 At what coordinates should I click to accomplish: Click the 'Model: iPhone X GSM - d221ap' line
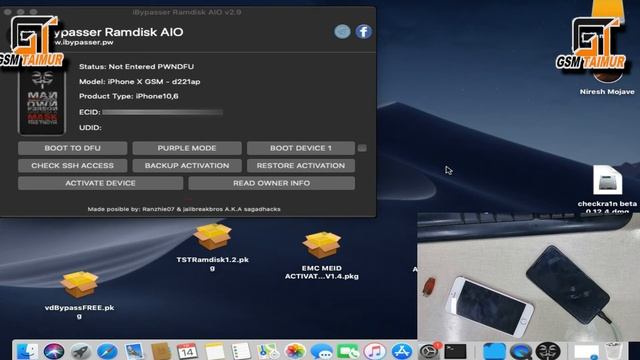[x=140, y=82]
